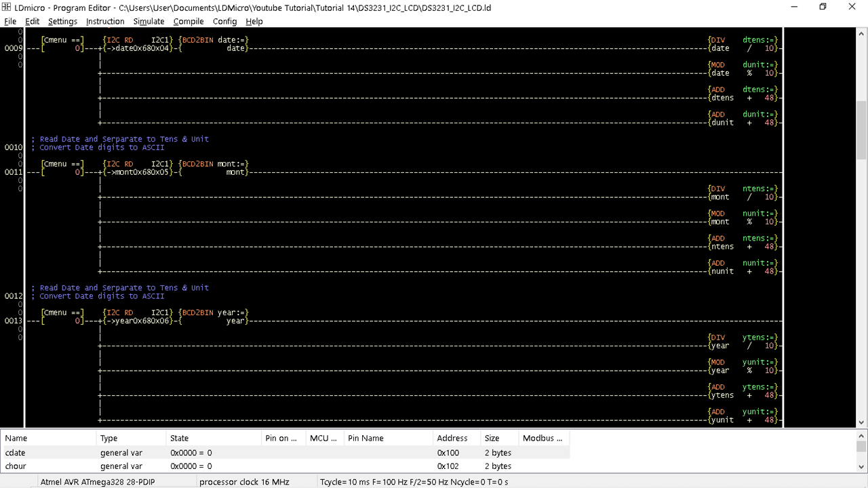Viewport: 868px width, 488px height.
Task: Click the Pin Name column header
Action: [x=366, y=438]
